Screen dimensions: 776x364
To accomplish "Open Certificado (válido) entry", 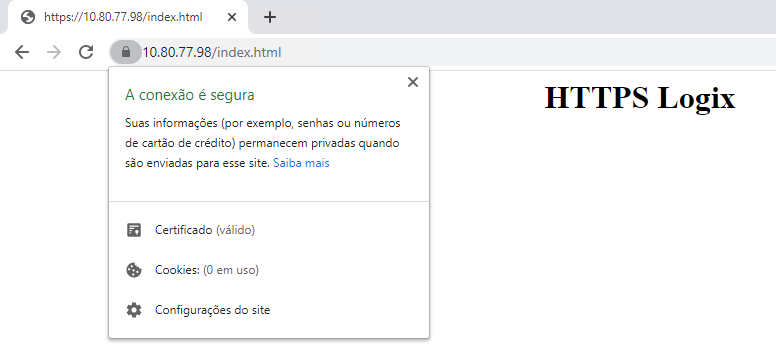I will [269, 230].
